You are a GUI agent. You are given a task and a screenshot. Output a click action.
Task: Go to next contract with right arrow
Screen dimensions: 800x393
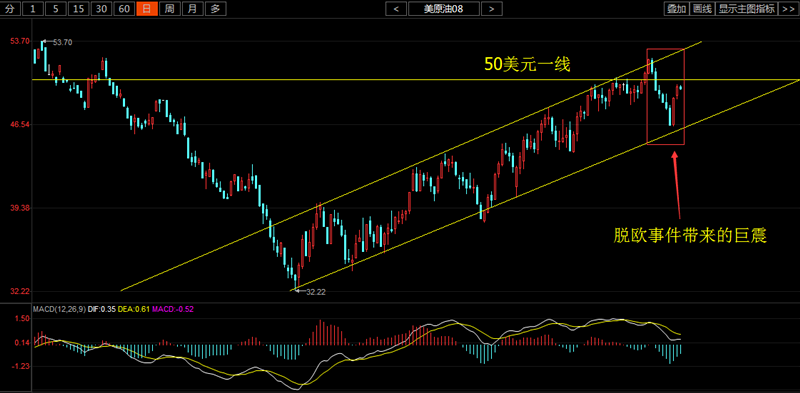tap(491, 8)
